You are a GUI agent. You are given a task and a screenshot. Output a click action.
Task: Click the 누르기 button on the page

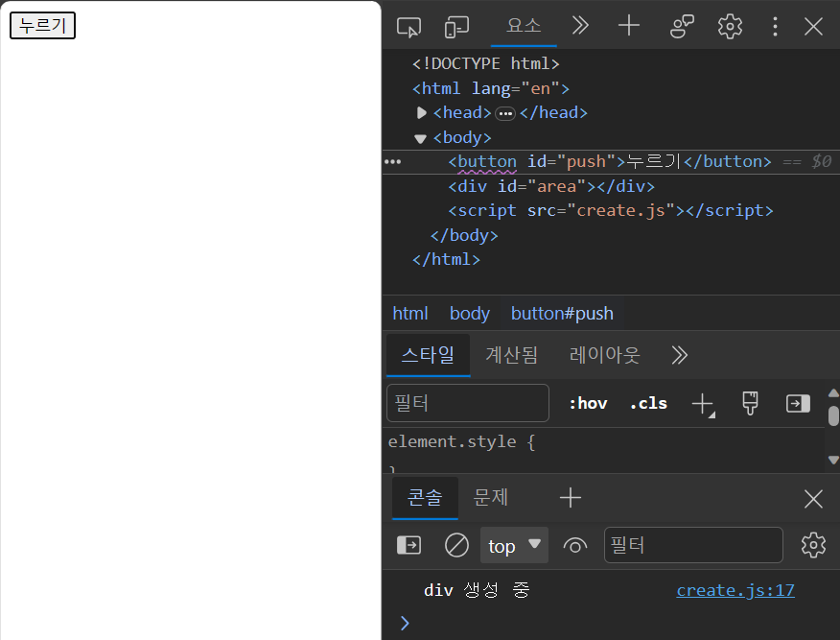pos(42,25)
